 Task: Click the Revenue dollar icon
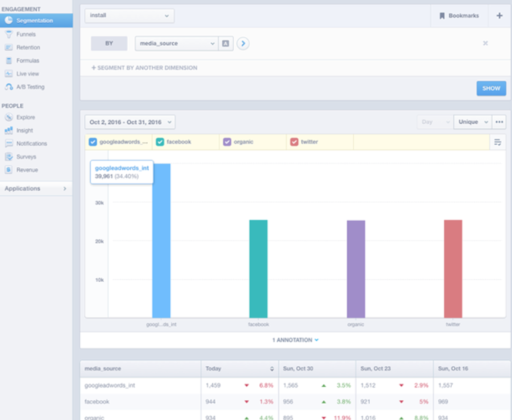pyautogui.click(x=9, y=170)
